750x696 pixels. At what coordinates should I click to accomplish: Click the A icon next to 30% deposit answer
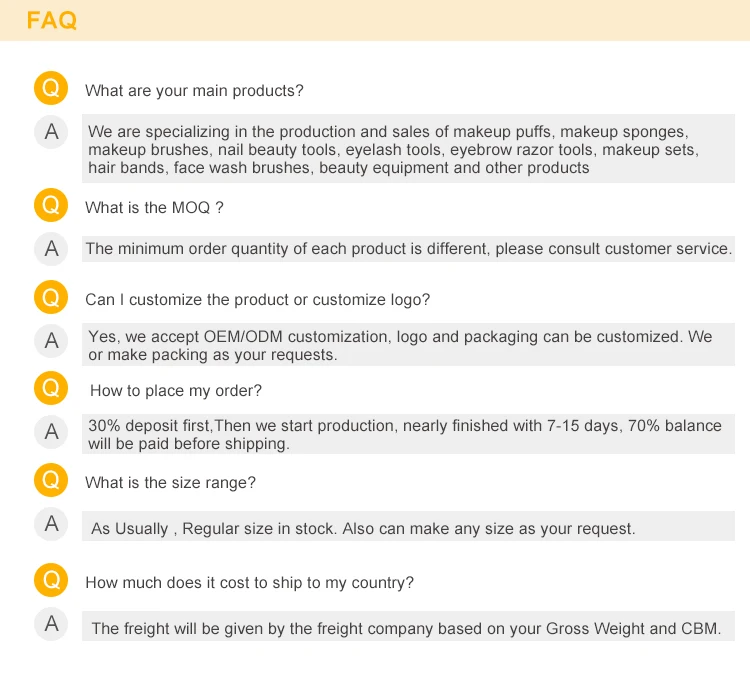point(51,431)
